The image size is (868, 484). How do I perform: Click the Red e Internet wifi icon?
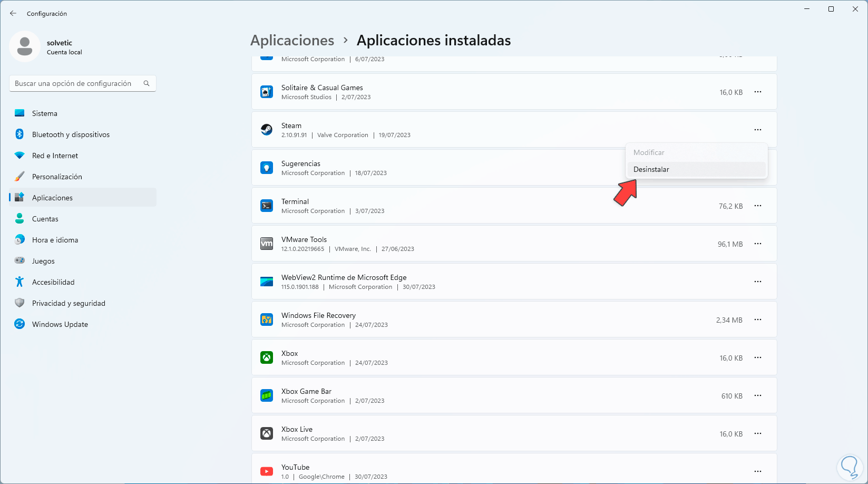tap(19, 156)
